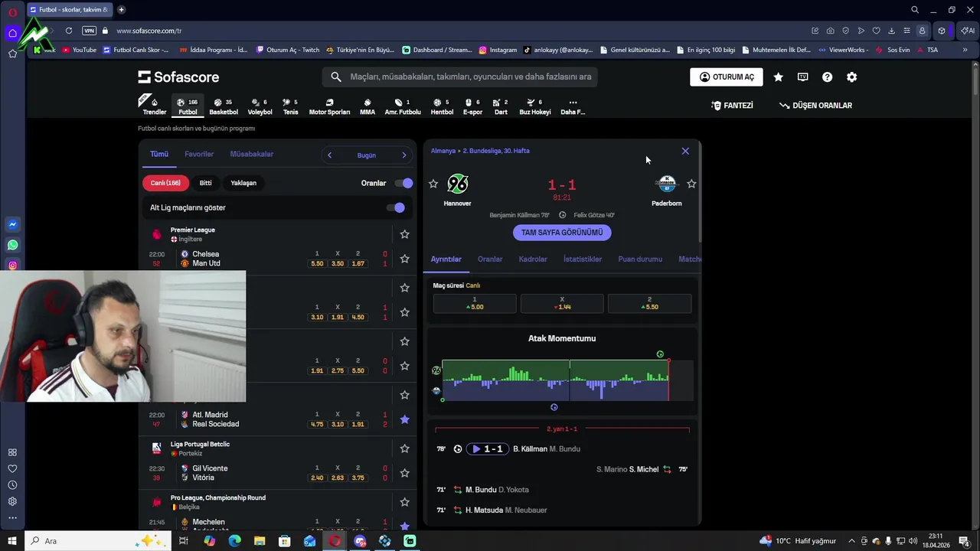Image resolution: width=980 pixels, height=551 pixels.
Task: Click the Hannover team logo
Action: pos(457,184)
